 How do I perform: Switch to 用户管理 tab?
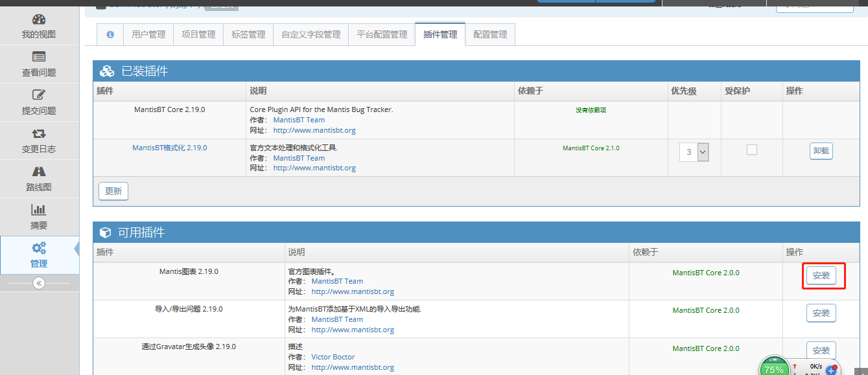(148, 34)
